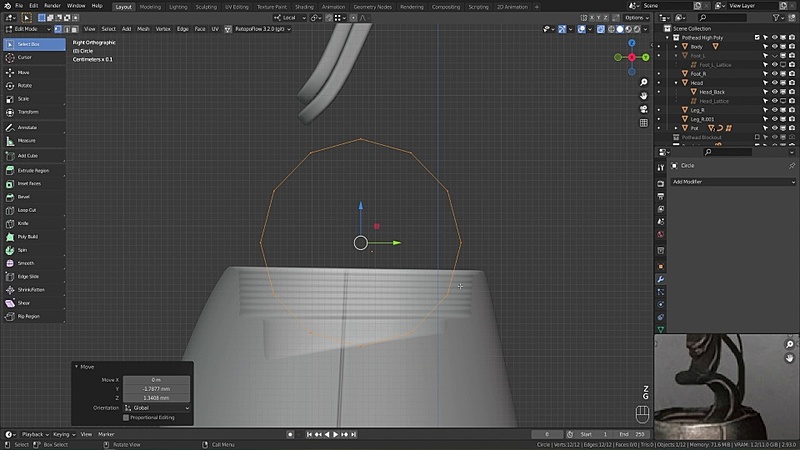This screenshot has width=800, height=450.
Task: Open the Playback menu
Action: click(35, 434)
